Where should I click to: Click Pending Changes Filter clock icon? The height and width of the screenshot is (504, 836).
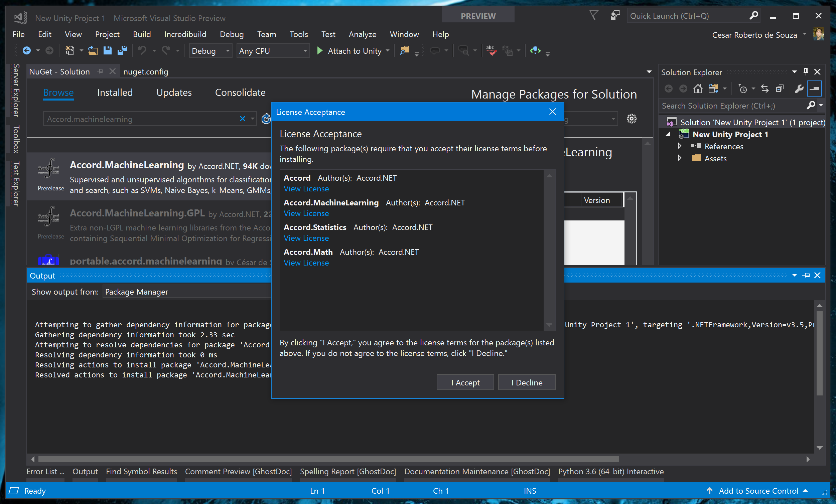pyautogui.click(x=743, y=89)
